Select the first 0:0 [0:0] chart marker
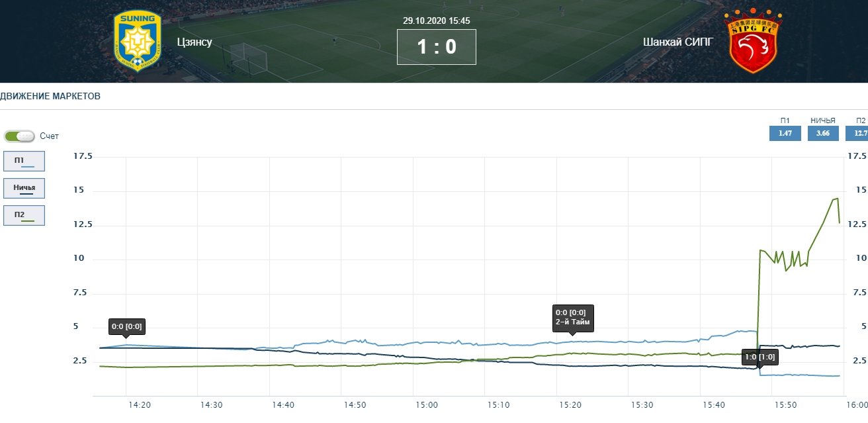 click(x=126, y=326)
